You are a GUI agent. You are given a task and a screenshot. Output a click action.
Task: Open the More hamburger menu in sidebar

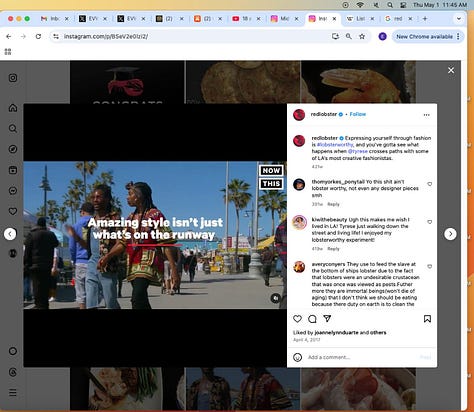click(x=13, y=393)
